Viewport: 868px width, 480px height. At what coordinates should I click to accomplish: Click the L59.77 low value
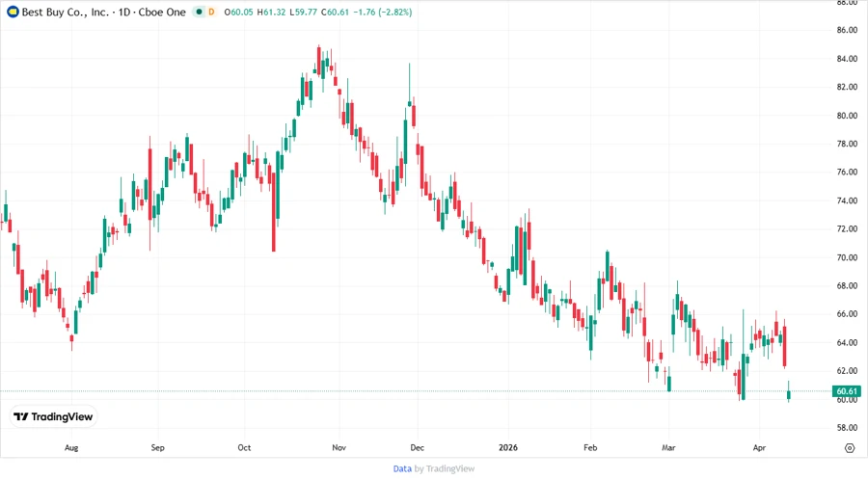tap(304, 12)
